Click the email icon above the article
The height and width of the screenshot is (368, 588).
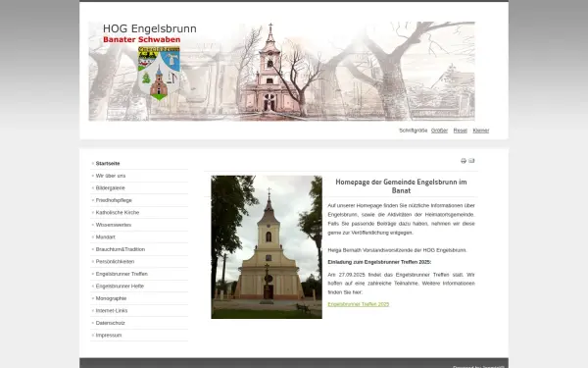[471, 161]
